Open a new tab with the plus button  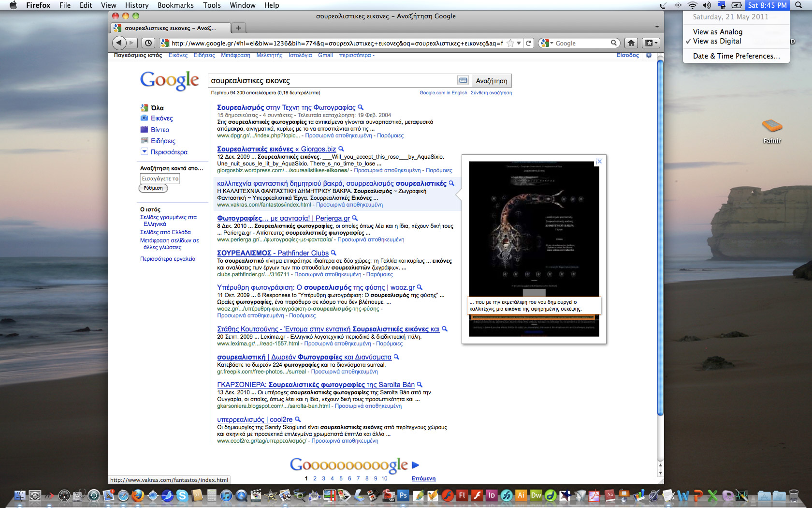[x=239, y=28]
